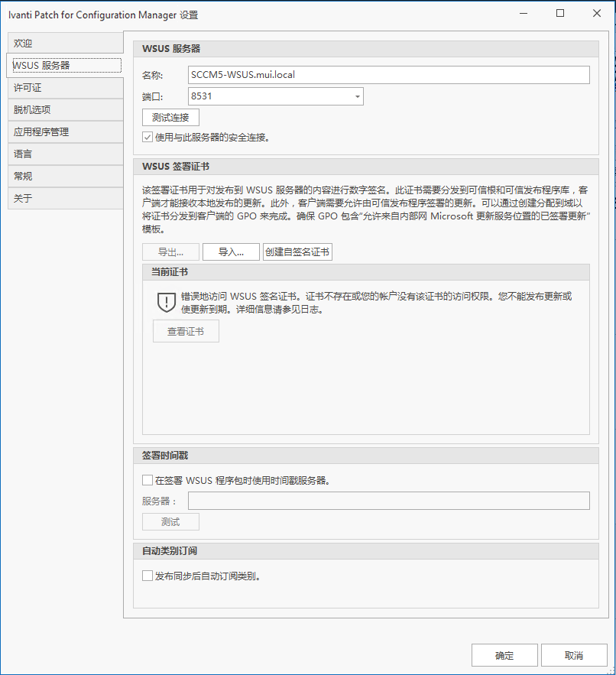The width and height of the screenshot is (616, 675).
Task: Open the 关于 tab
Action: [66, 199]
